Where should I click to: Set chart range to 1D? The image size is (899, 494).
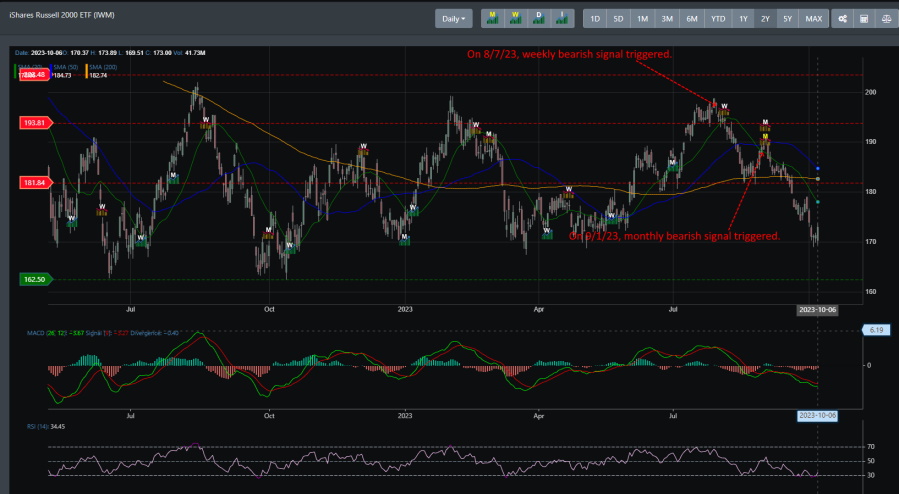pyautogui.click(x=595, y=18)
